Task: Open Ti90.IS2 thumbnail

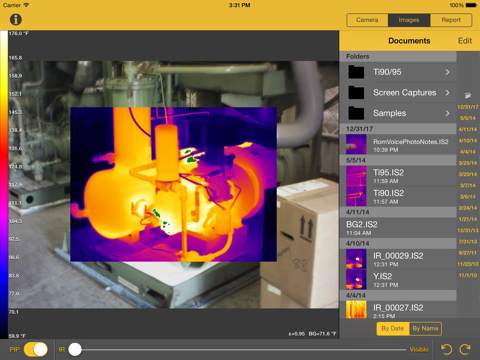Action: pyautogui.click(x=356, y=196)
